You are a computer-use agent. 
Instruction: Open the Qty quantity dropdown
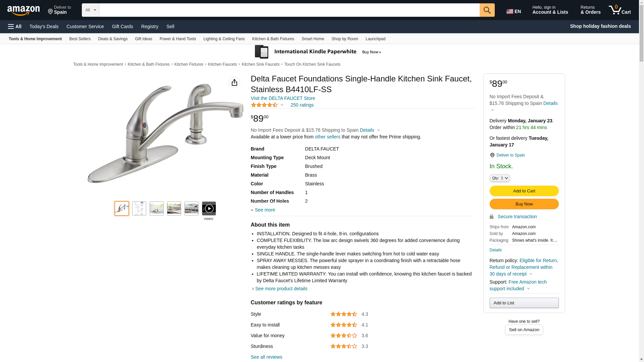(499, 178)
